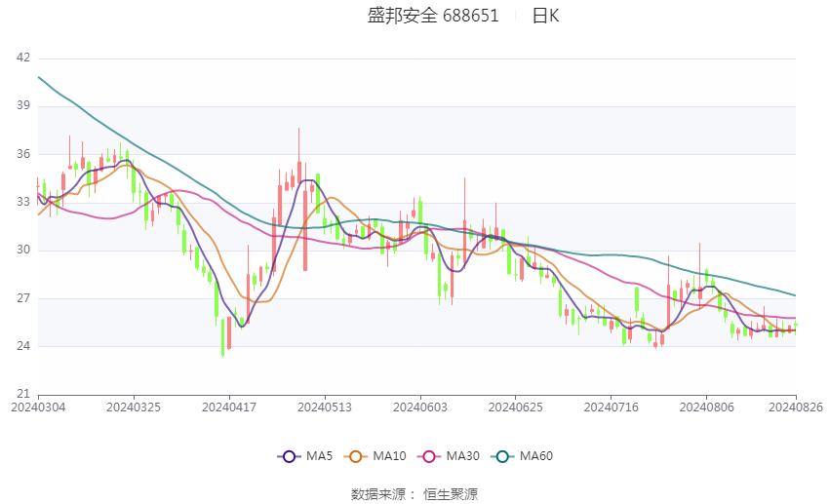Click the 20240603 x-axis date label
The width and height of the screenshot is (829, 504).
pyautogui.click(x=419, y=407)
